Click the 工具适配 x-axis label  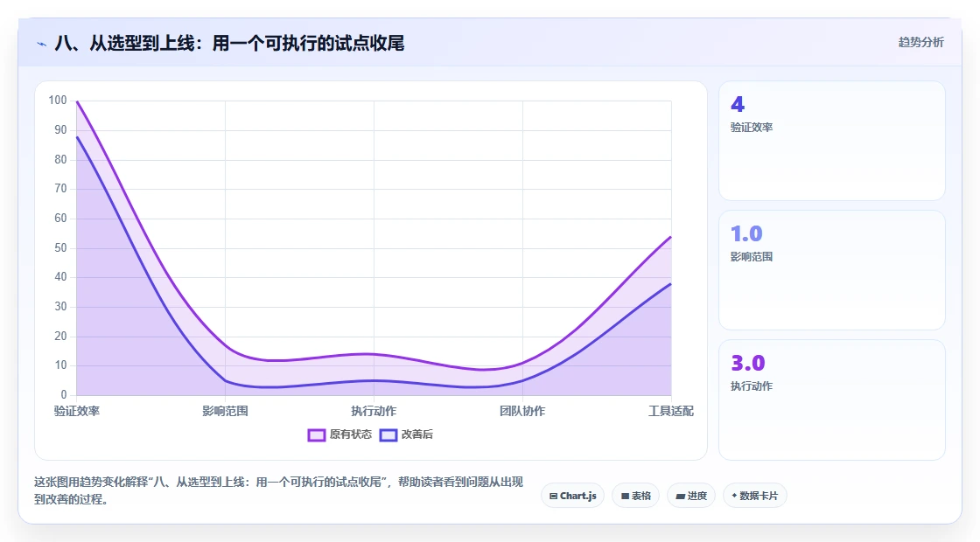(670, 411)
